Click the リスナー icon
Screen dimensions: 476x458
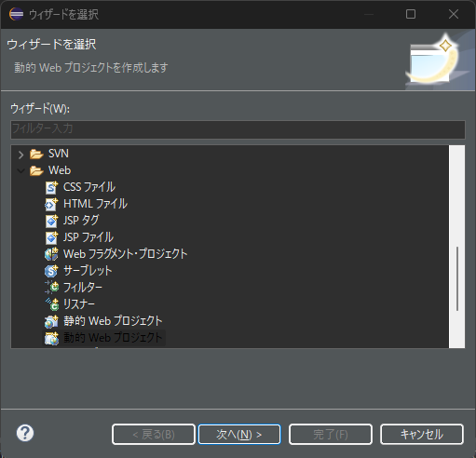click(x=52, y=304)
